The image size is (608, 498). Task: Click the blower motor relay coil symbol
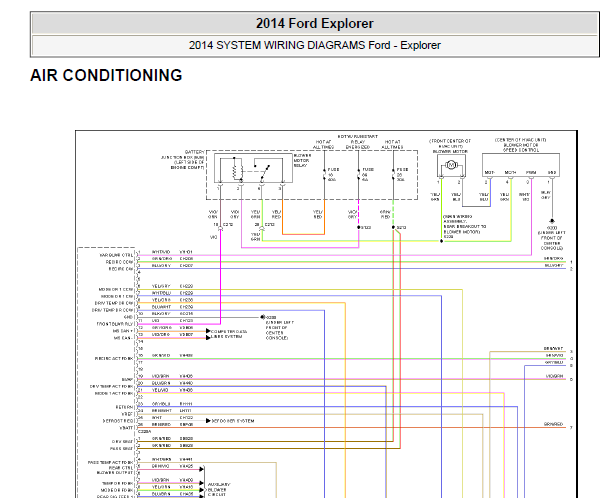coord(237,170)
